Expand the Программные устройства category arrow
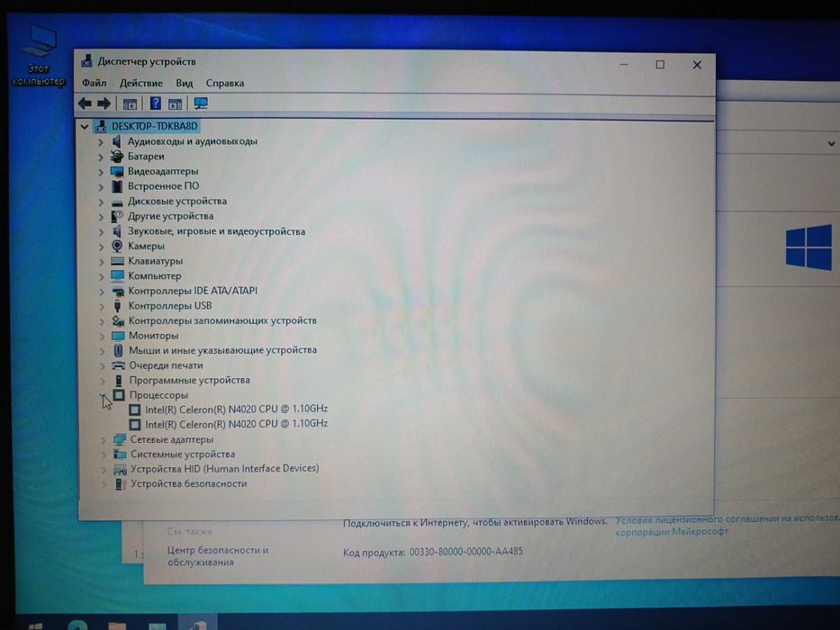Image resolution: width=840 pixels, height=630 pixels. (x=103, y=381)
